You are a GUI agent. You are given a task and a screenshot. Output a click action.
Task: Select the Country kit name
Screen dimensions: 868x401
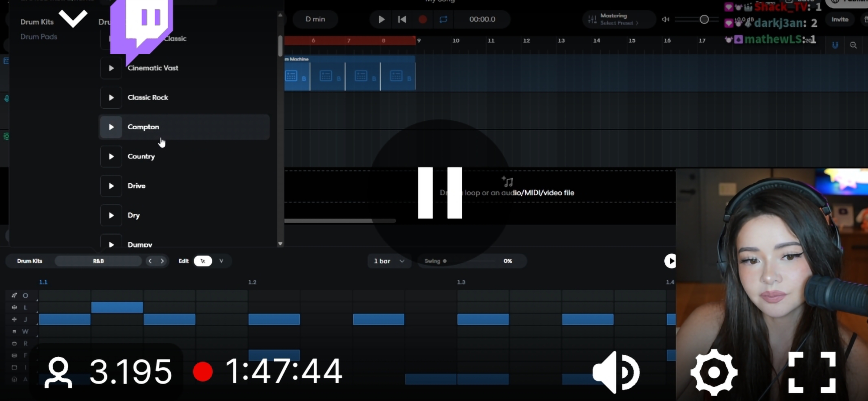(141, 156)
